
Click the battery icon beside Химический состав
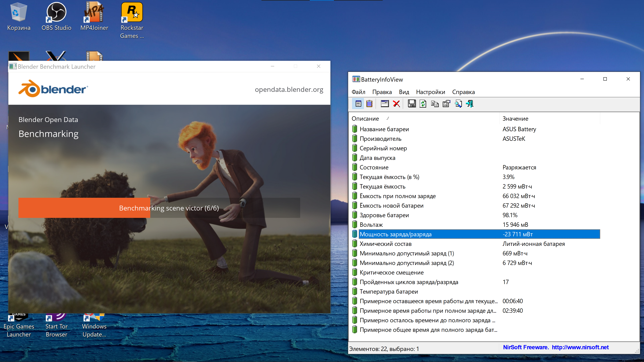(x=355, y=244)
